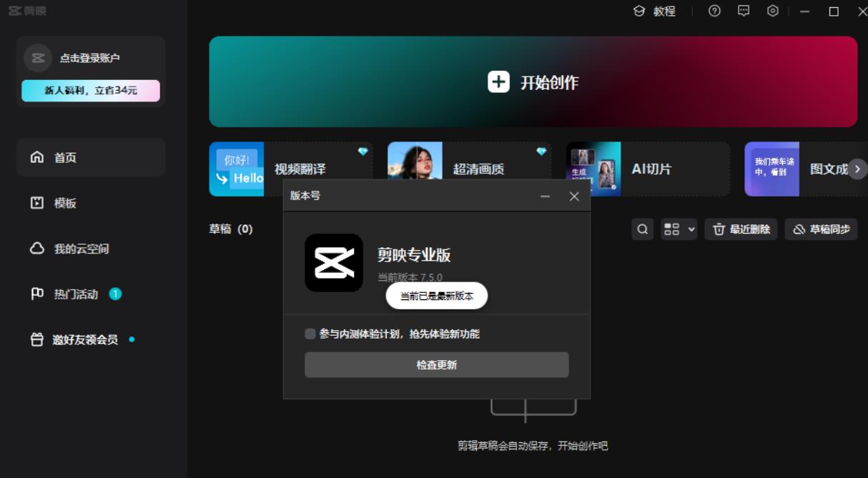
Task: Open the help question mark icon
Action: pyautogui.click(x=714, y=11)
